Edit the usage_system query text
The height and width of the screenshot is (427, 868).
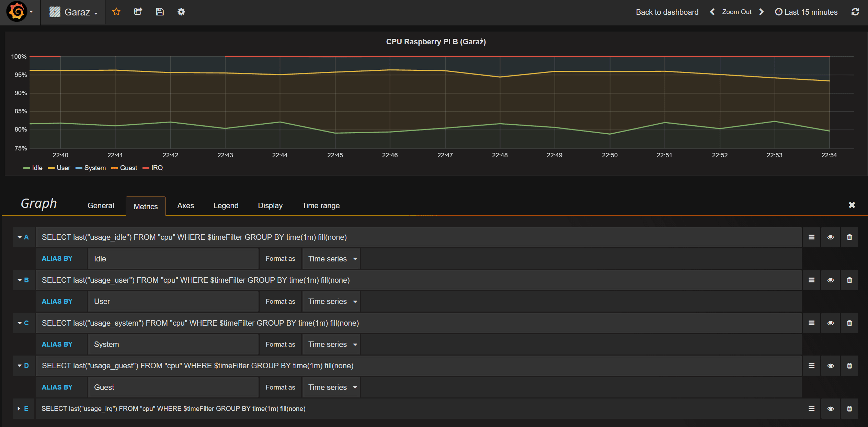click(x=419, y=323)
